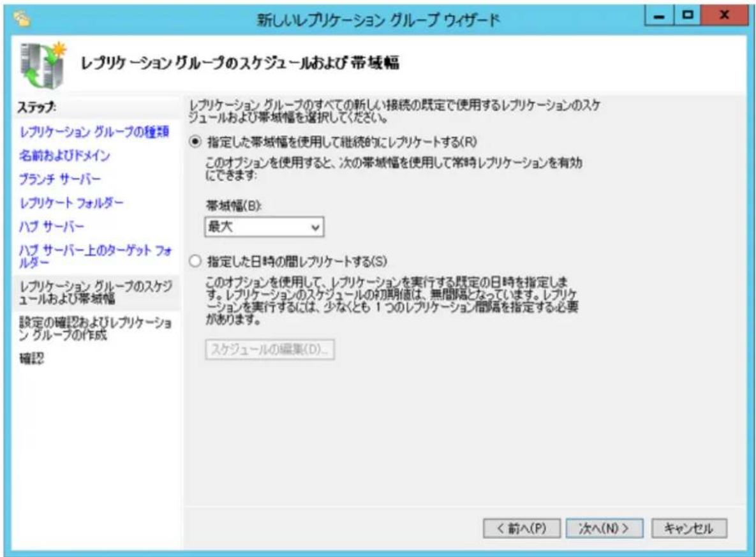The image size is (756, 557).
Task: Click the current step レプリケーション グループのスケジュールおよび帯域幅
Action: (x=96, y=292)
